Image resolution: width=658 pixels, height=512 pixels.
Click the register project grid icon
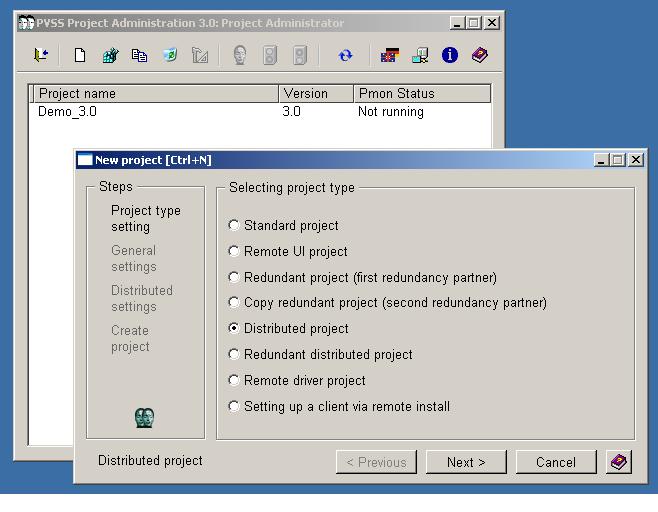click(x=110, y=55)
